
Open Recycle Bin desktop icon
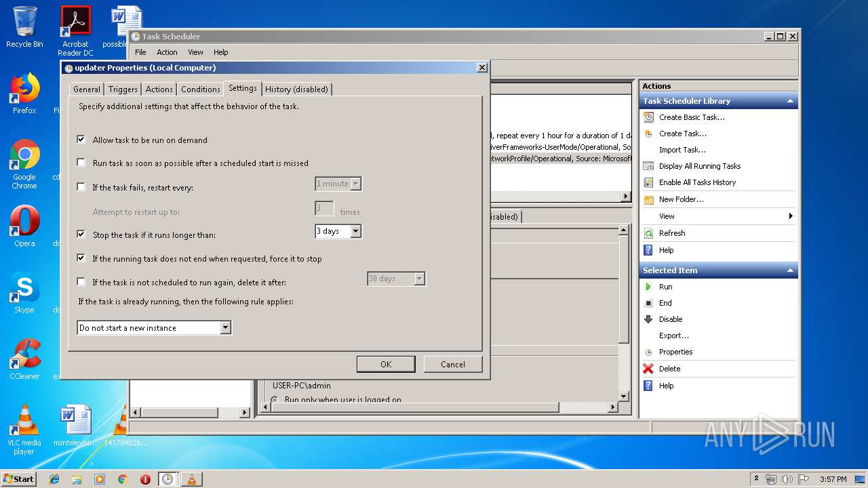click(x=24, y=27)
